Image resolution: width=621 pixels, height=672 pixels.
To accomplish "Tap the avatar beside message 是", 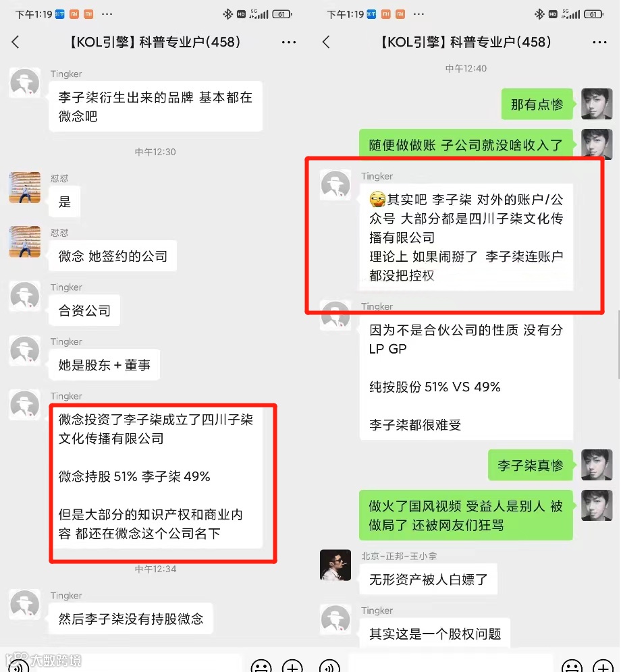I will [x=25, y=188].
